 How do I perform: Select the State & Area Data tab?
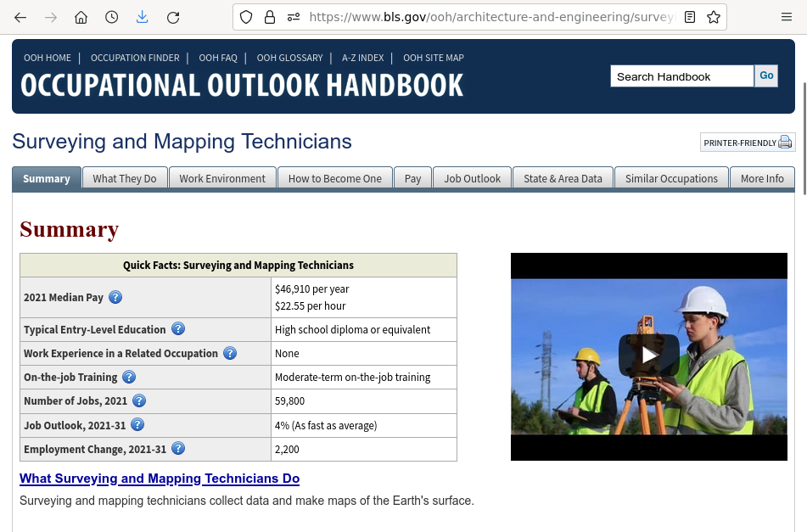pyautogui.click(x=563, y=178)
